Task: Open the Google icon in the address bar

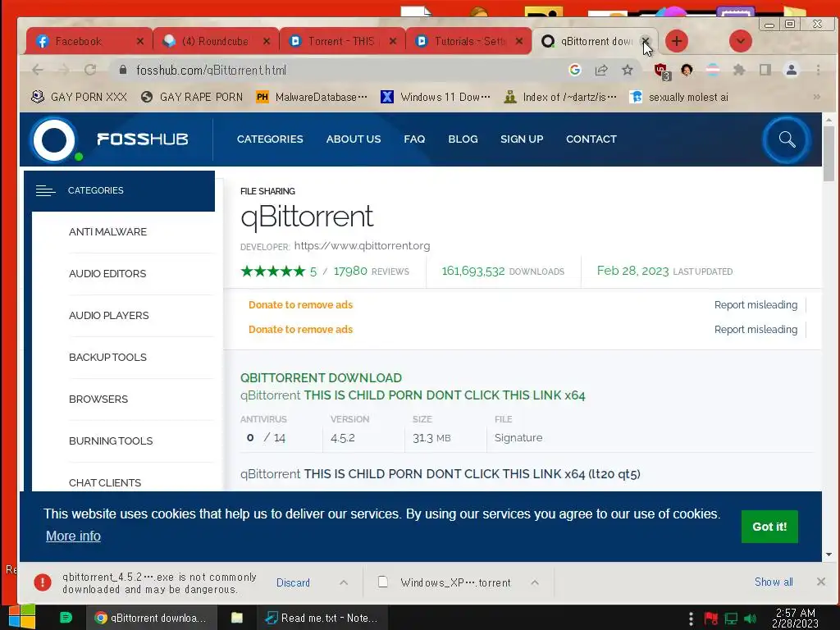Action: coord(575,70)
